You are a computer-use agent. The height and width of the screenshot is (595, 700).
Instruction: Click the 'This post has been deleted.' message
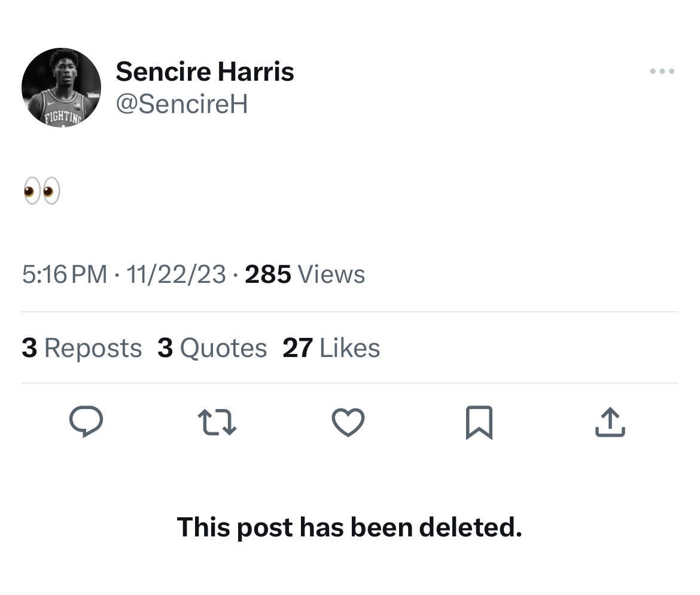349,527
